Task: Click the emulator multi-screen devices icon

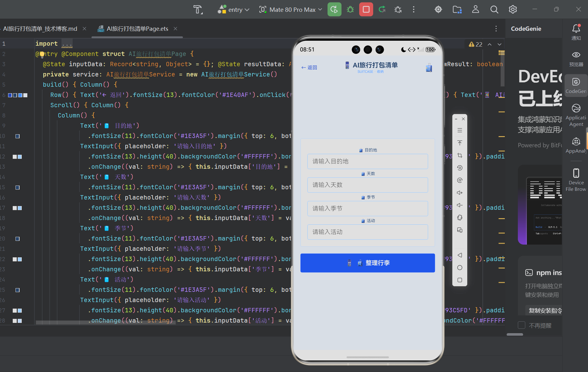Action: pos(460,230)
